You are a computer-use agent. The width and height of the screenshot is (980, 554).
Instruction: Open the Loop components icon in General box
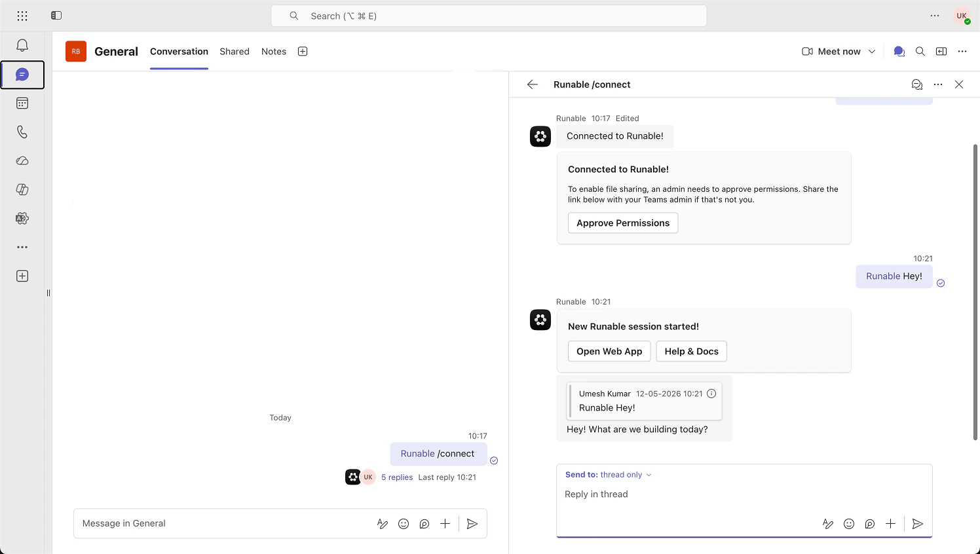click(x=424, y=524)
